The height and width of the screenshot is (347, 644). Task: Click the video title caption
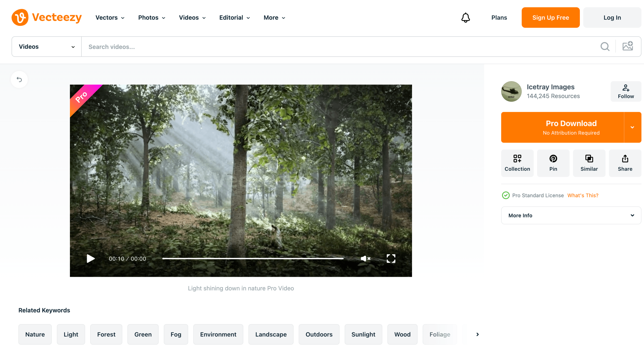coord(241,288)
